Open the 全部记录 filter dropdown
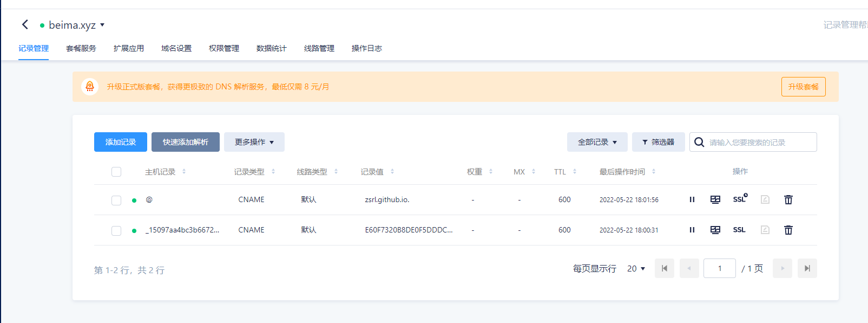Viewport: 868px width, 323px height. coord(597,142)
